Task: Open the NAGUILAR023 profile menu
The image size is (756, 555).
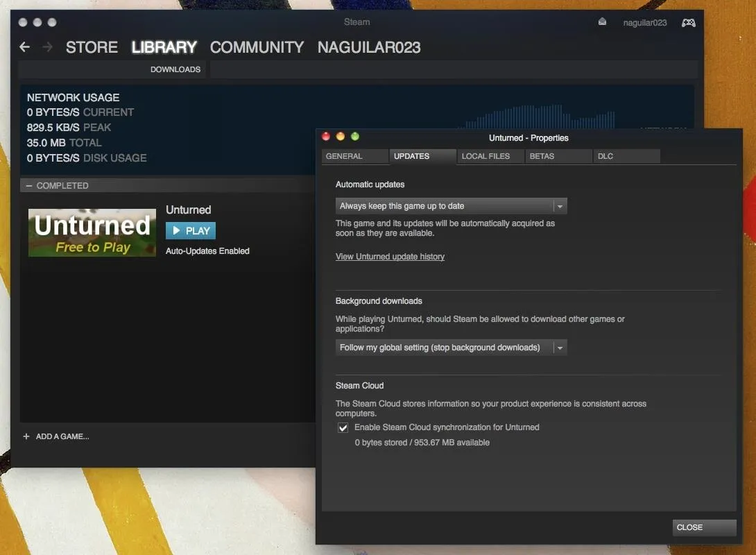Action: (x=369, y=47)
